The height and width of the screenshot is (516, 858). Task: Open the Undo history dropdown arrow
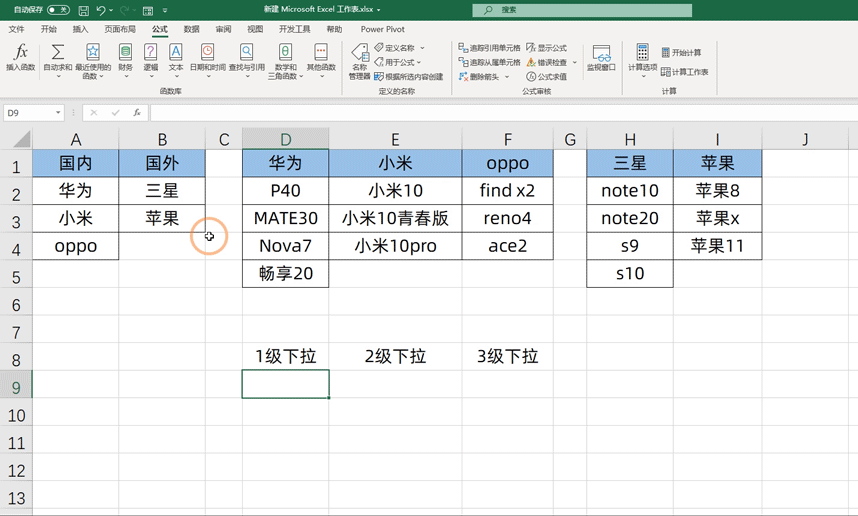coord(112,10)
